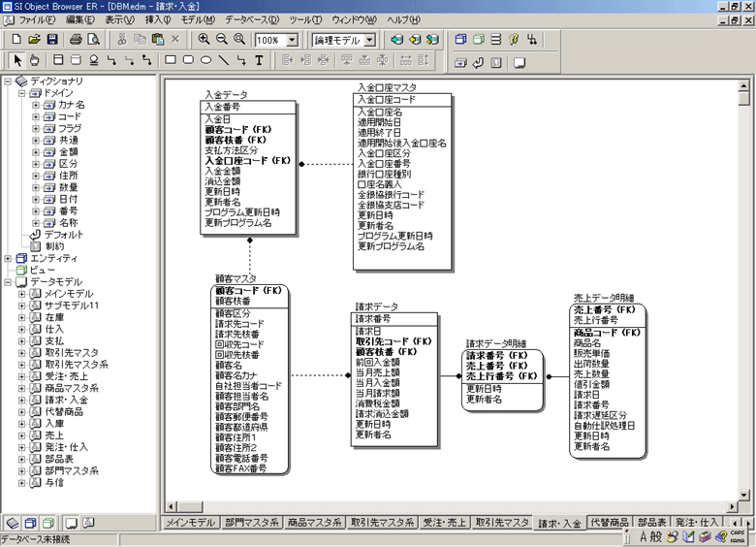The image size is (756, 547).
Task: Expand the カナ名 domain node
Action: (x=36, y=105)
